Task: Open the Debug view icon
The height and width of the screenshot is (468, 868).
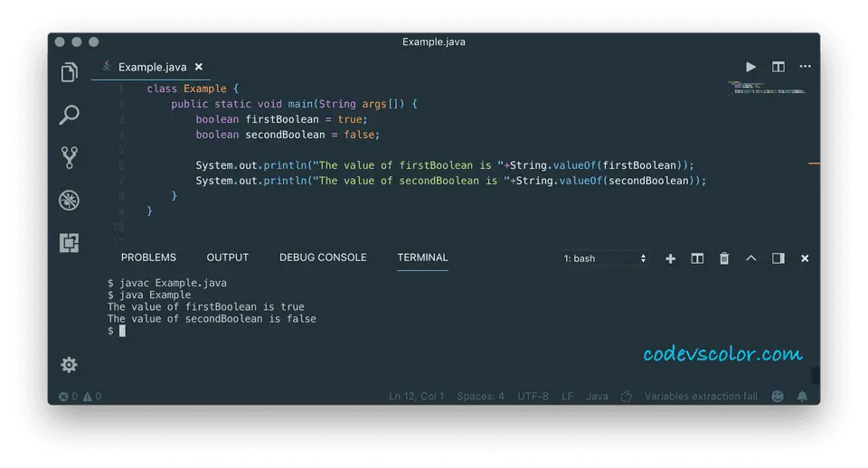Action: tap(69, 200)
